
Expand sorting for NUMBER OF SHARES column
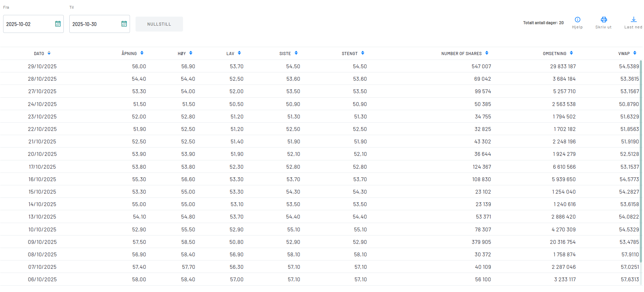(x=487, y=53)
